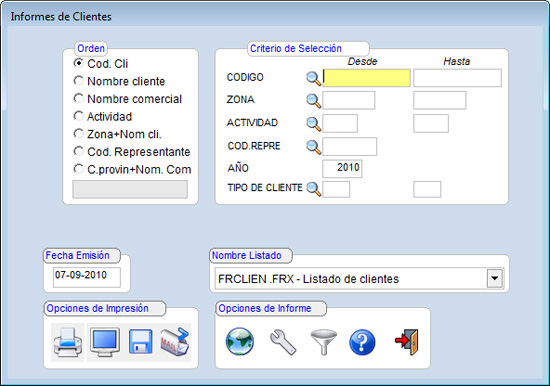
Task: Click the ACTIVIDAD Desde field
Action: point(340,123)
